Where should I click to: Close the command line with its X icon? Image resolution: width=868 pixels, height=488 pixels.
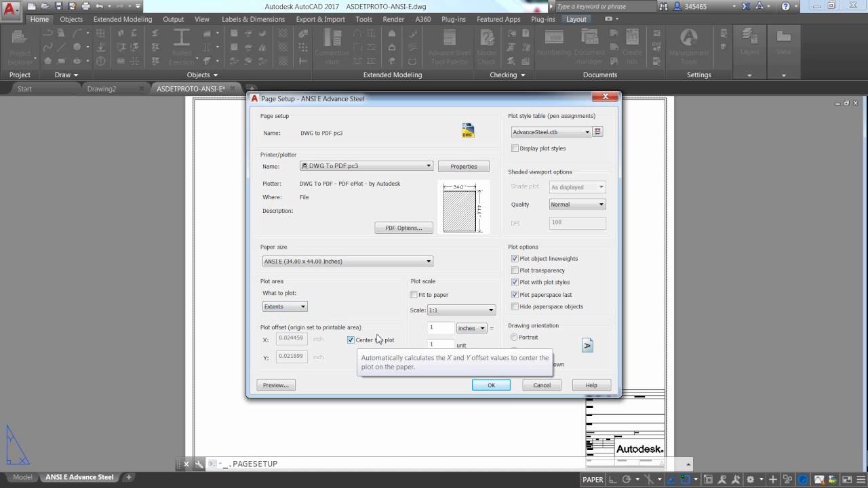(186, 464)
